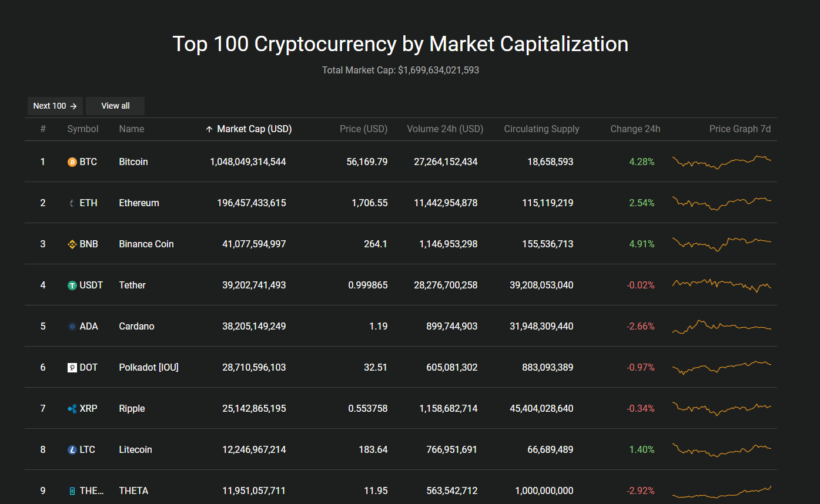The height and width of the screenshot is (504, 820).
Task: Click Tether's negative 0.02% change value
Action: (641, 285)
